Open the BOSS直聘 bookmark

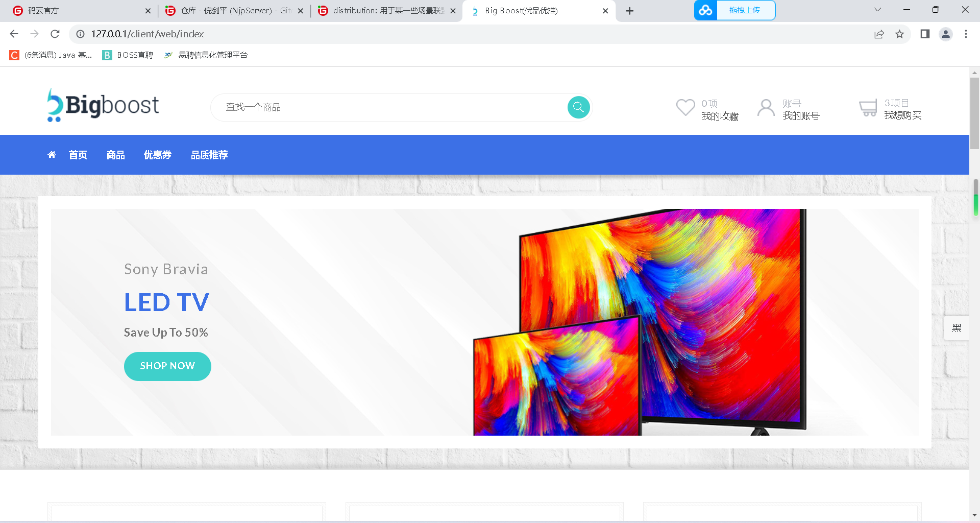128,55
